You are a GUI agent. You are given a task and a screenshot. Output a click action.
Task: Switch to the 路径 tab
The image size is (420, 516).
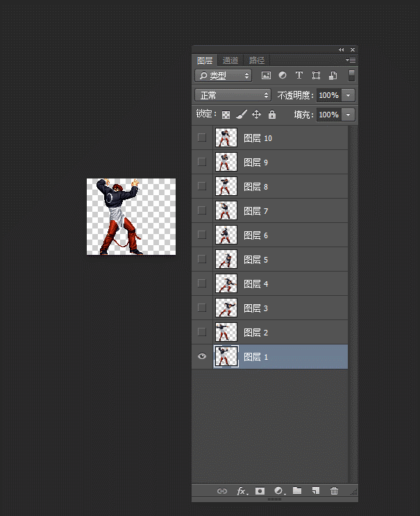click(257, 60)
